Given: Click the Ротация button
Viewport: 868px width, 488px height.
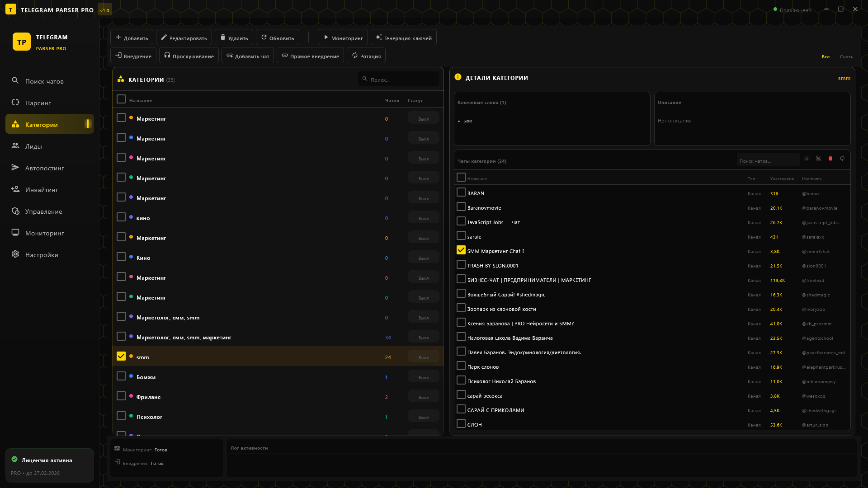Looking at the screenshot, I should click(366, 56).
